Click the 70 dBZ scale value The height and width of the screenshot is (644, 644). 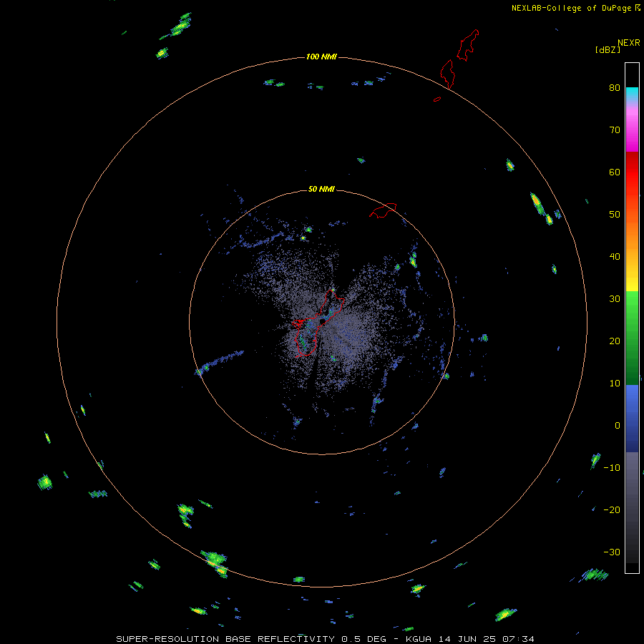(615, 130)
